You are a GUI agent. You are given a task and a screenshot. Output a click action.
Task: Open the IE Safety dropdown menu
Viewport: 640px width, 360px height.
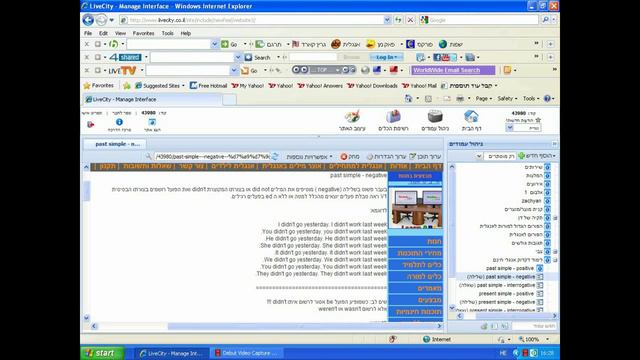[507, 98]
